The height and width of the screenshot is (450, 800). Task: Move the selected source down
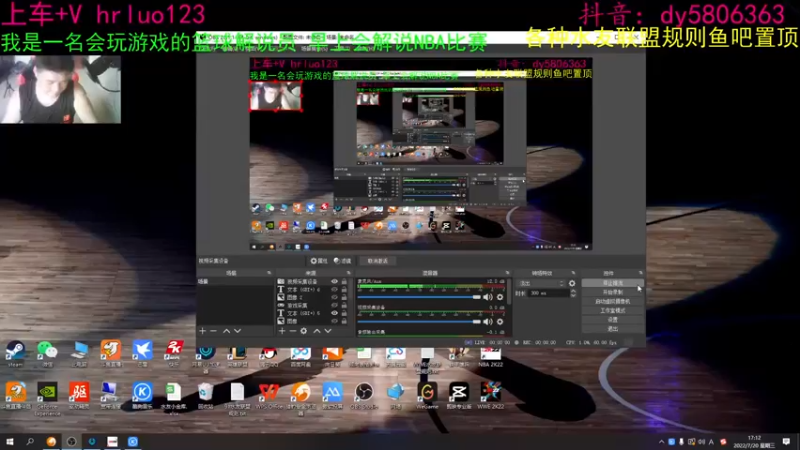328,331
